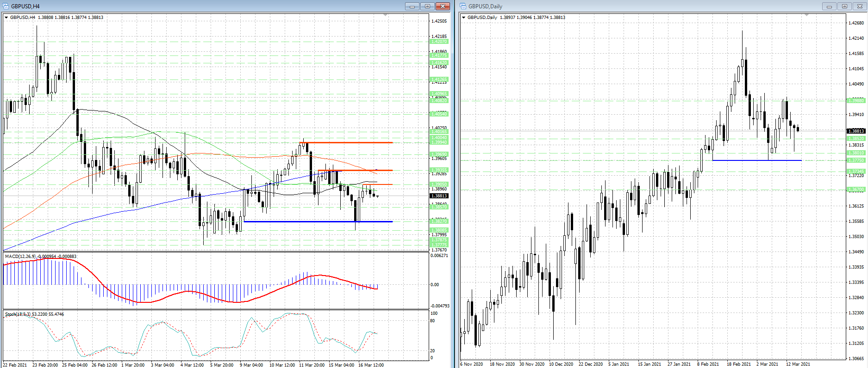
Task: Click the 15 Jan 2021 date label
Action: click(x=650, y=364)
